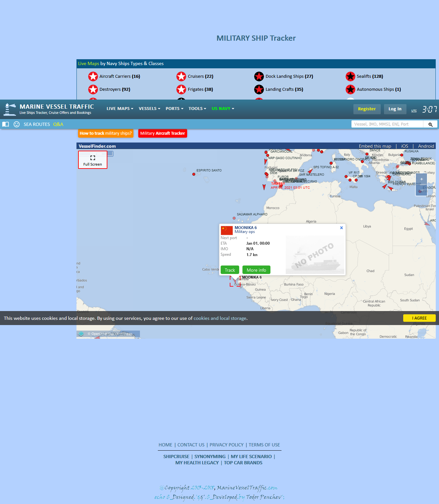Visit the SYNONYMING footer link
Screen dimensions: 439x504
tap(210, 456)
